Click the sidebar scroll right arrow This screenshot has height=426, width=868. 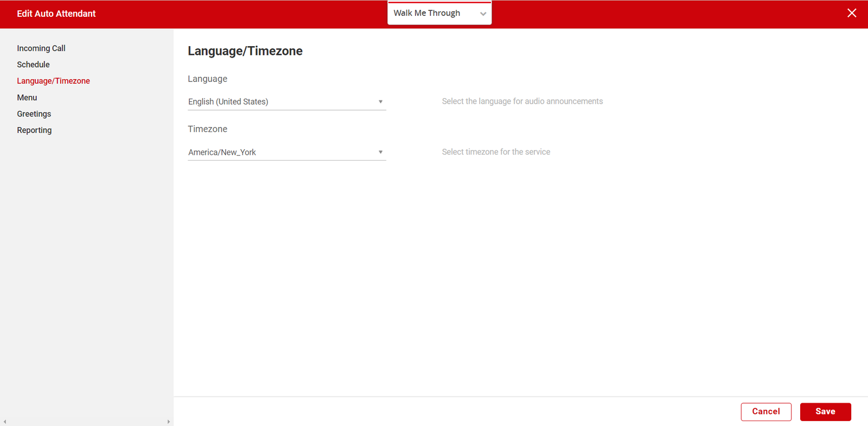click(x=169, y=422)
